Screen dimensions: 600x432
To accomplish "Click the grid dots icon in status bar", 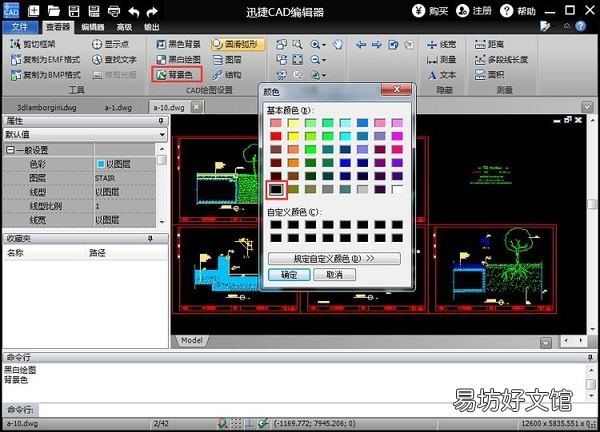I will [x=236, y=423].
